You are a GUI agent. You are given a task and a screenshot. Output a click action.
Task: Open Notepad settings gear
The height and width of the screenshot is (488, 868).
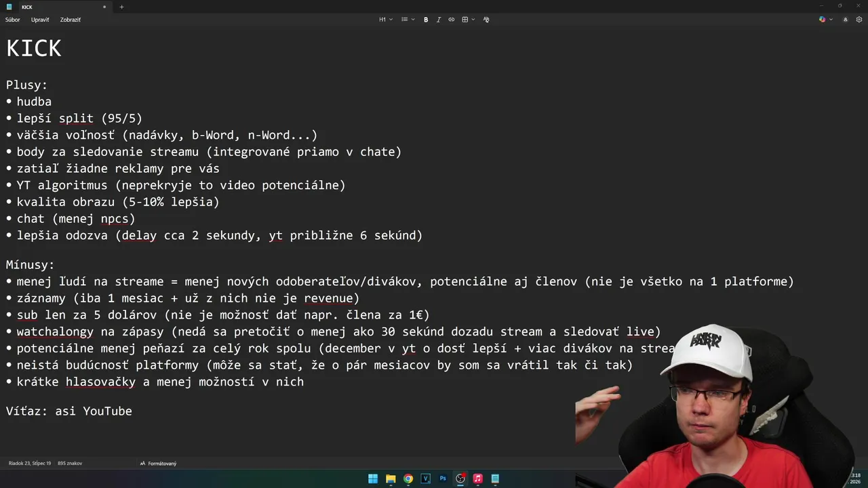(859, 20)
